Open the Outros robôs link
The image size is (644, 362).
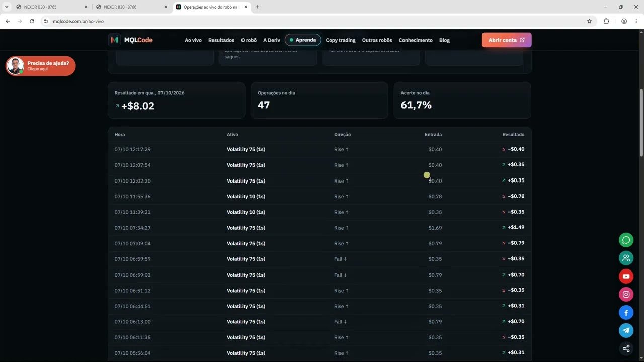377,40
